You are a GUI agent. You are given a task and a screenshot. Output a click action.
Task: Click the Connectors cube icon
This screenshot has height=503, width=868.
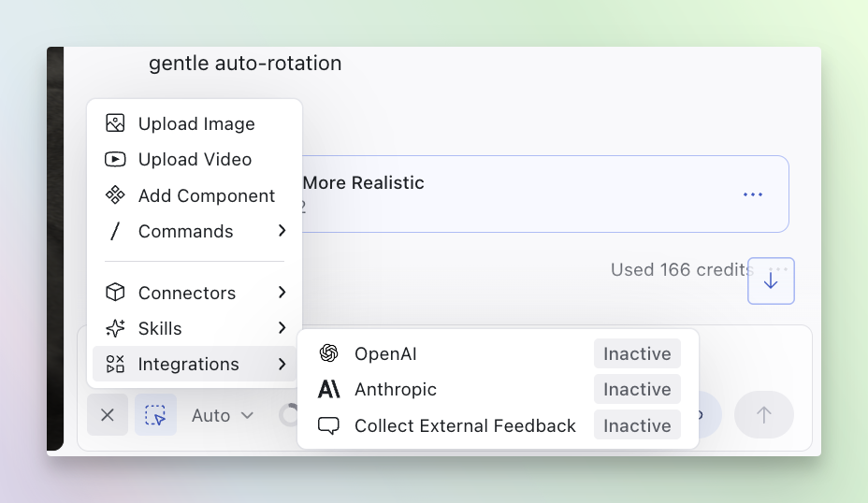[115, 293]
